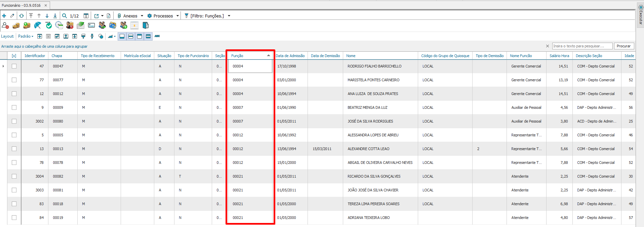Refresh the employee list
The image size is (644, 227).
point(22,16)
